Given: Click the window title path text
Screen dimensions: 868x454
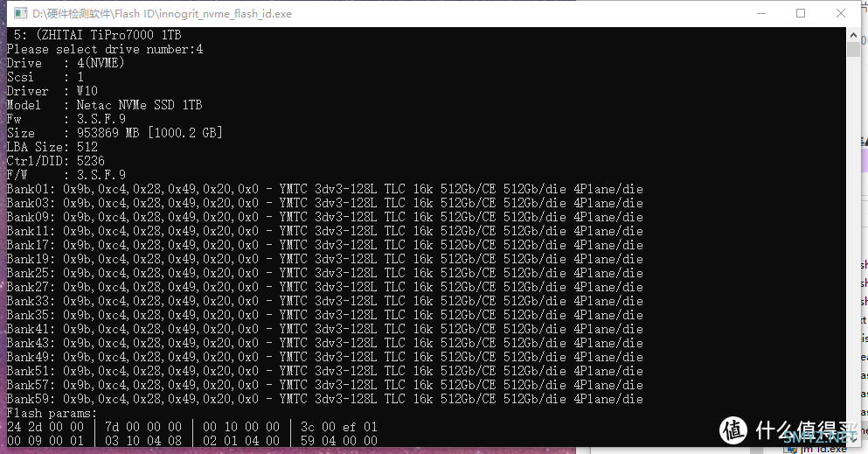Looking at the screenshot, I should click(163, 13).
